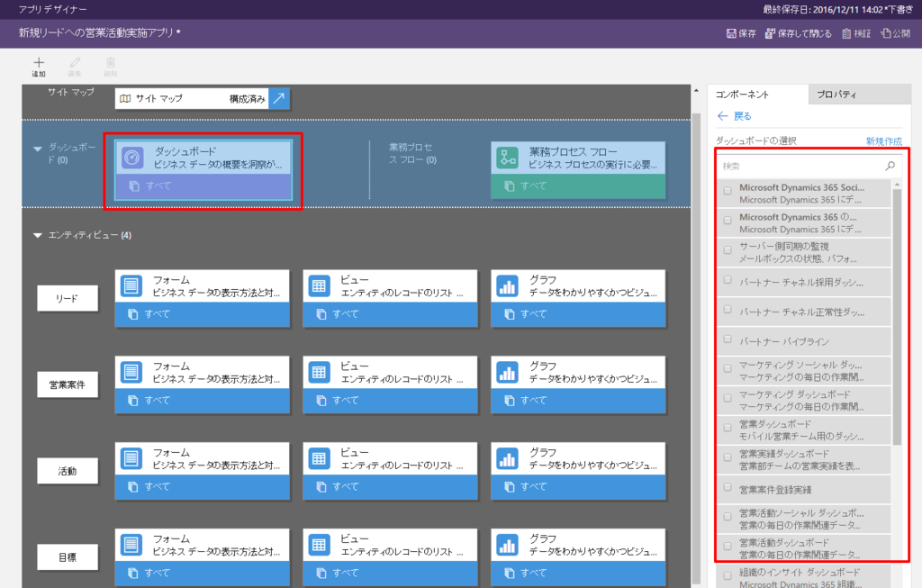Open the site map arrow icon

[x=279, y=98]
